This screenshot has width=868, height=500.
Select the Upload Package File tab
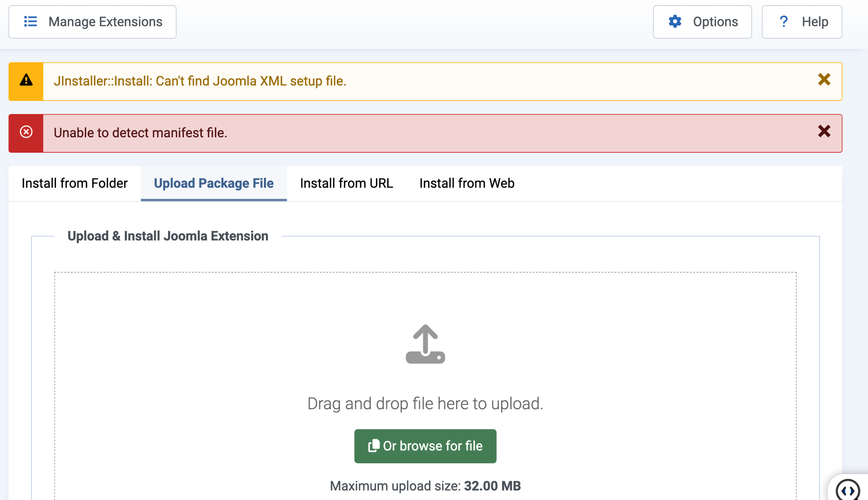(213, 184)
